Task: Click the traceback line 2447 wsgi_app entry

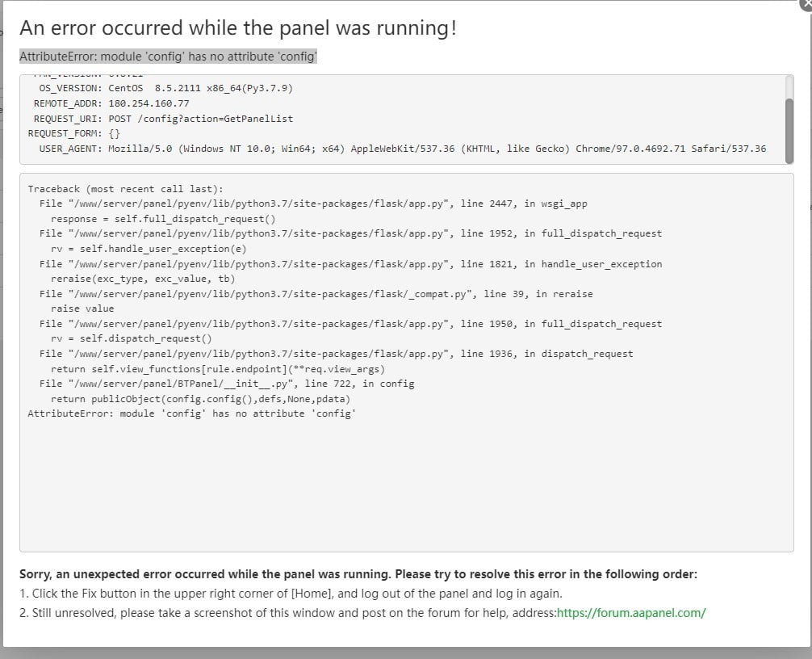Action: pos(313,204)
